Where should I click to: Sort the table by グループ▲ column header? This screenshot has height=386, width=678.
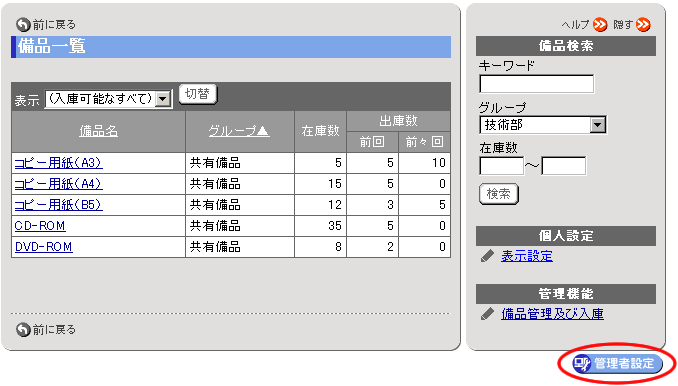pyautogui.click(x=239, y=131)
